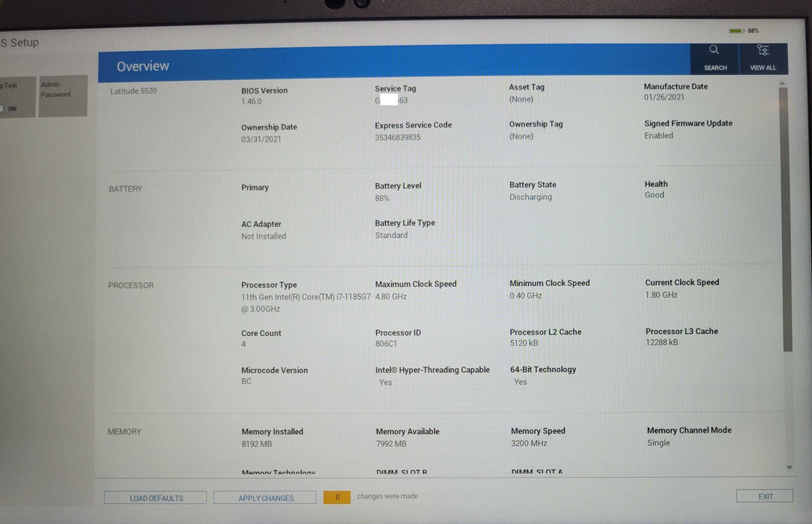The width and height of the screenshot is (812, 524).
Task: Select Processor ID 806C1
Action: click(x=386, y=344)
